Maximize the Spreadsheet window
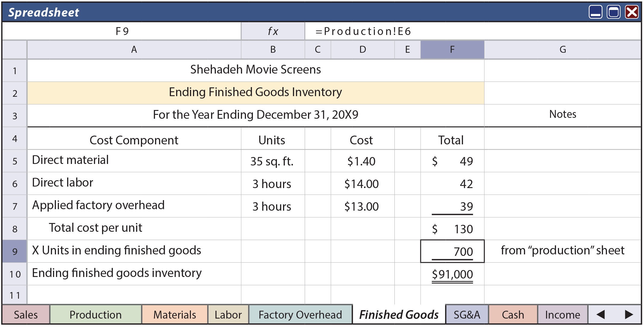The width and height of the screenshot is (644, 327). (x=613, y=12)
